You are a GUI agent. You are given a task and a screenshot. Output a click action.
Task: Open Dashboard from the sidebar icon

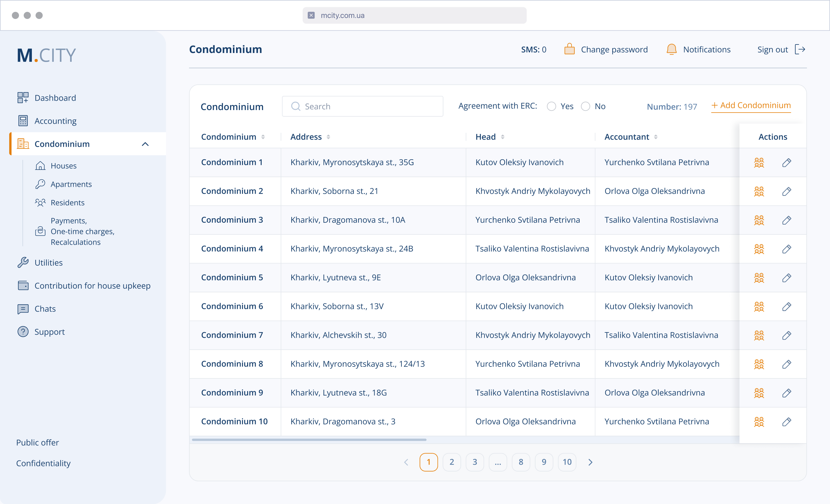tap(23, 98)
